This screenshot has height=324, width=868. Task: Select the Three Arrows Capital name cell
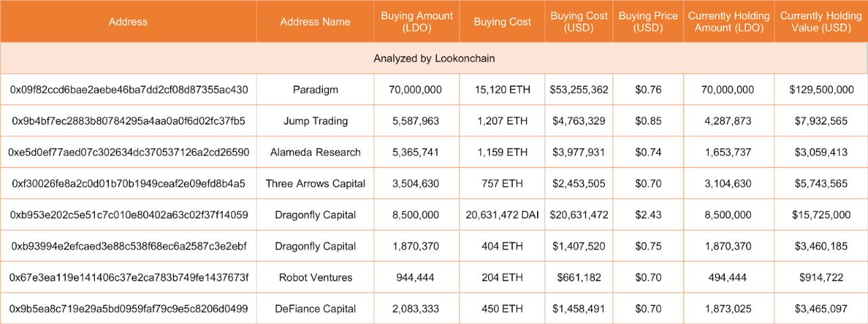coord(315,183)
